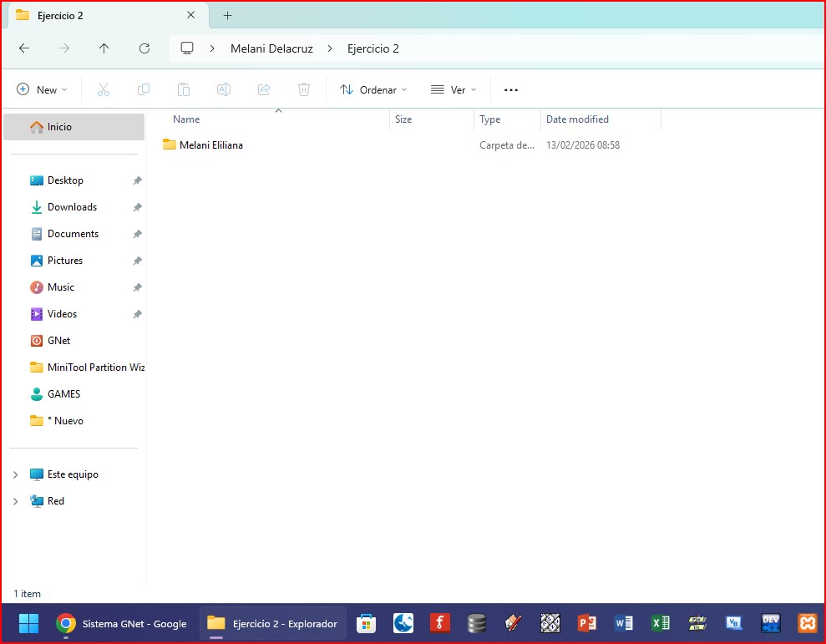
Task: Open Sistema GNet Chrome window in taskbar
Action: (x=122, y=623)
